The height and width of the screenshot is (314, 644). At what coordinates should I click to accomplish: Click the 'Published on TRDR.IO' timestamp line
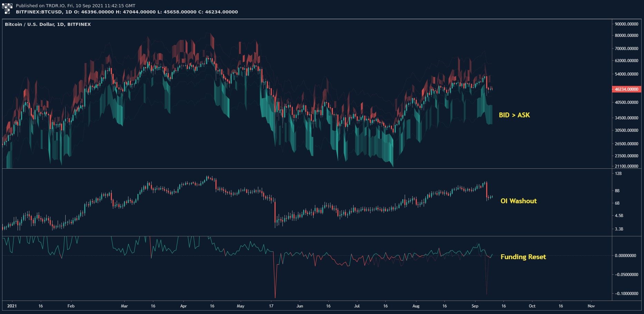point(76,6)
